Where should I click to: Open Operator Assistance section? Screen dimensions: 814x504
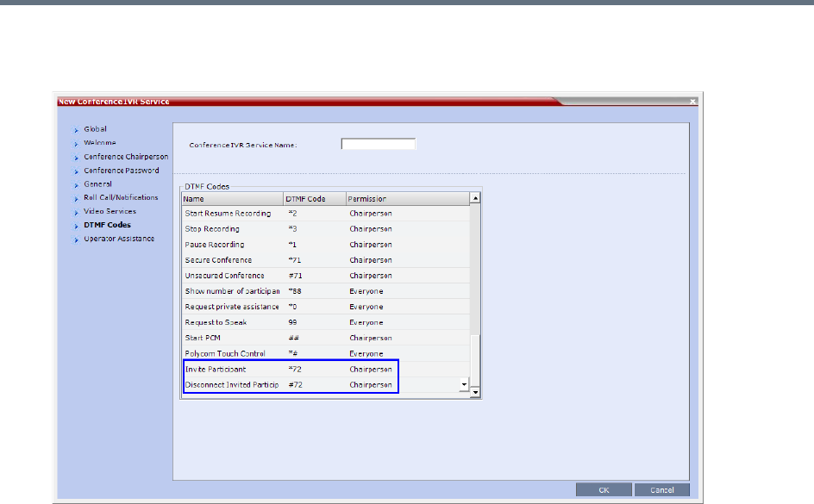[119, 239]
